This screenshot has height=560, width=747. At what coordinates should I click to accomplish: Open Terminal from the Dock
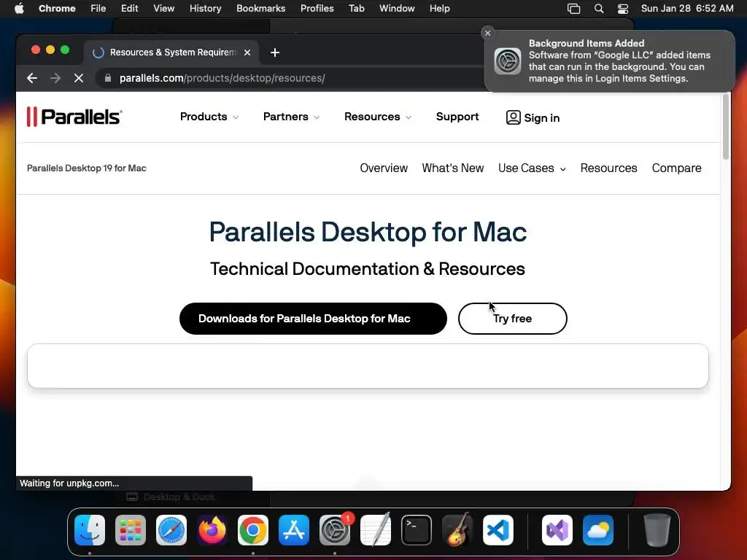(417, 530)
